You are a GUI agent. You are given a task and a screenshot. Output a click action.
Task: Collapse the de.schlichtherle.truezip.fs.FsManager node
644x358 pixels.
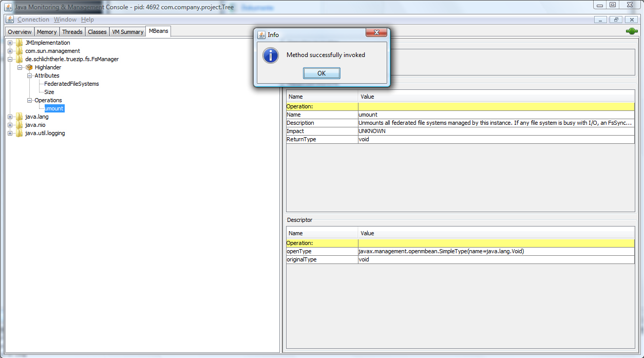click(x=10, y=59)
